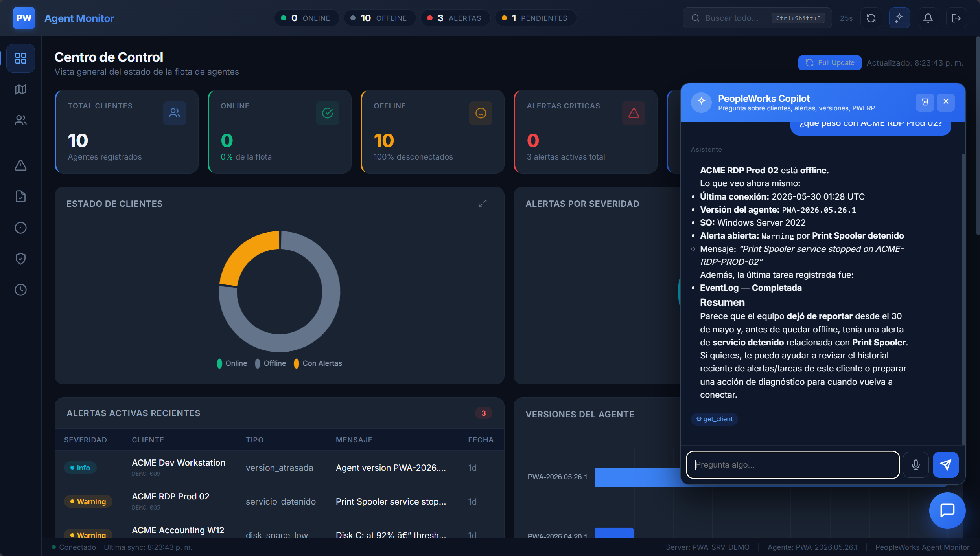Screen dimensions: 980x556
Task: Click the Tipo column header
Action: click(255, 440)
